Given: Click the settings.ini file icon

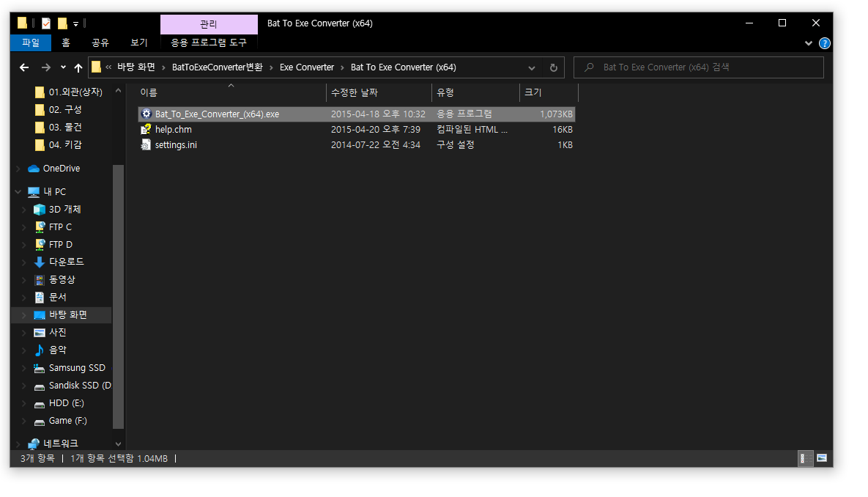Looking at the screenshot, I should coord(146,144).
